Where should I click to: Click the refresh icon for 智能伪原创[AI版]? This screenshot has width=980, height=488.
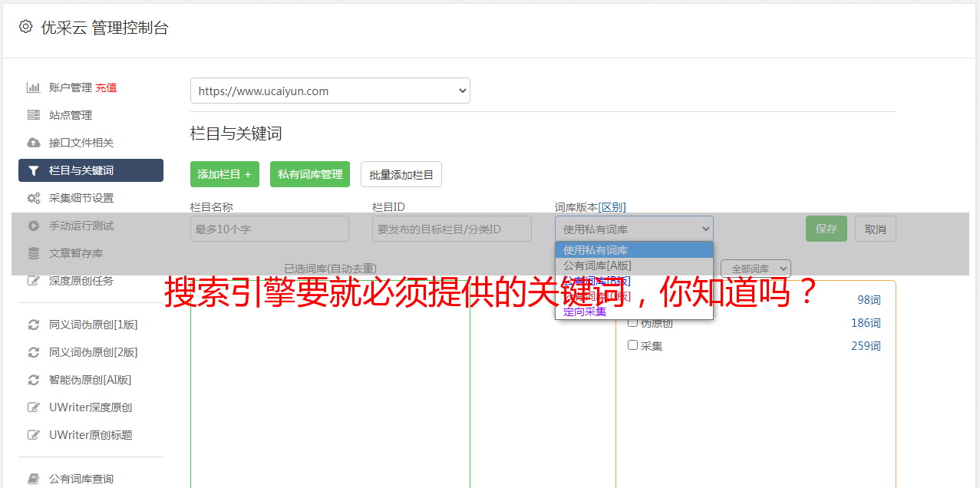(x=33, y=380)
